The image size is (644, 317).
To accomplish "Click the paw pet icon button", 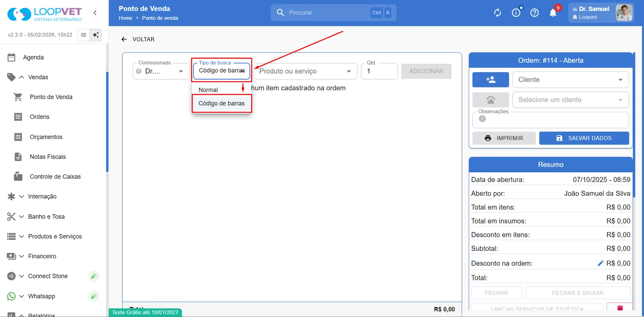I will pyautogui.click(x=491, y=100).
